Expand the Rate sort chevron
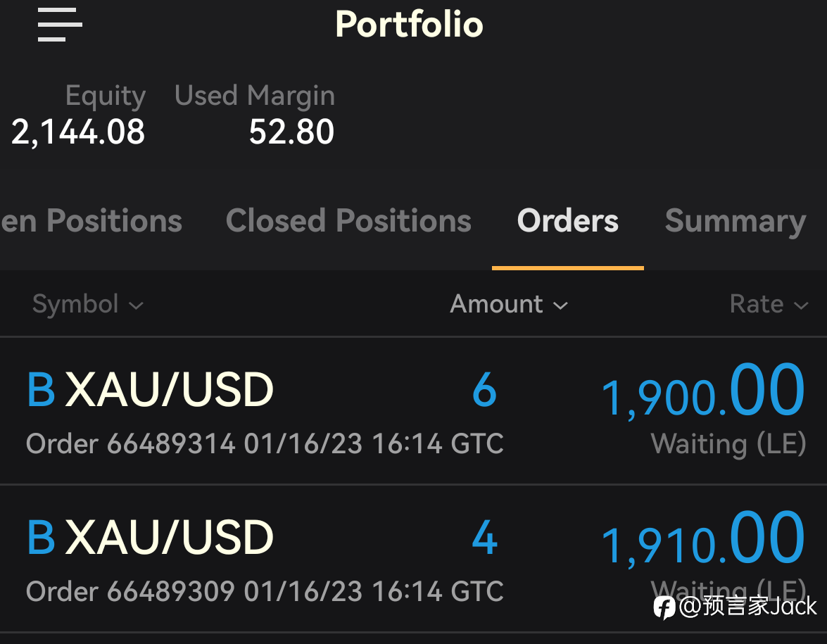This screenshot has height=644, width=827. click(x=801, y=305)
